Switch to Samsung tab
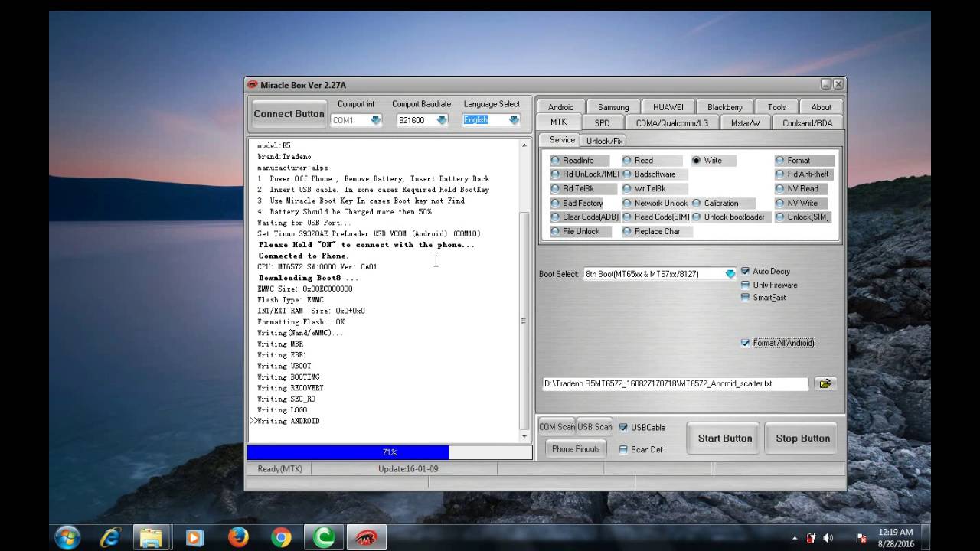The image size is (980, 551). 613,107
